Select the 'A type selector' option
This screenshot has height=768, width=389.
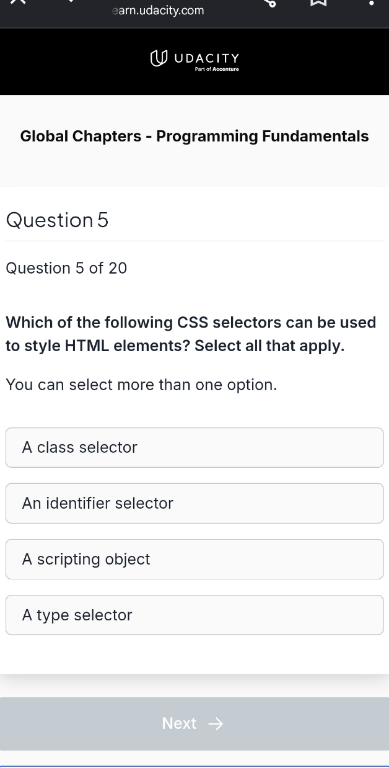pyautogui.click(x=194, y=615)
